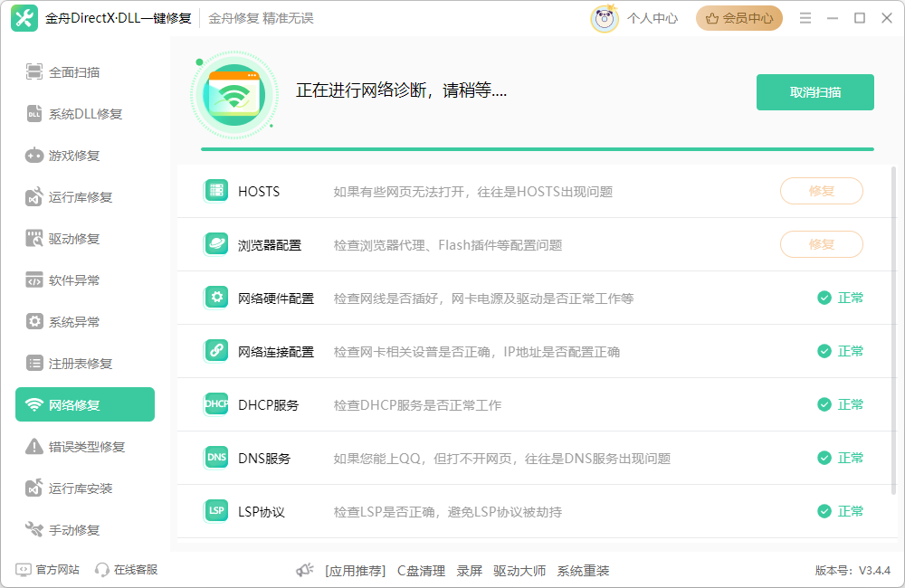Screen dimensions: 905x588
Task: Click the HOSTS description text
Action: point(472,192)
